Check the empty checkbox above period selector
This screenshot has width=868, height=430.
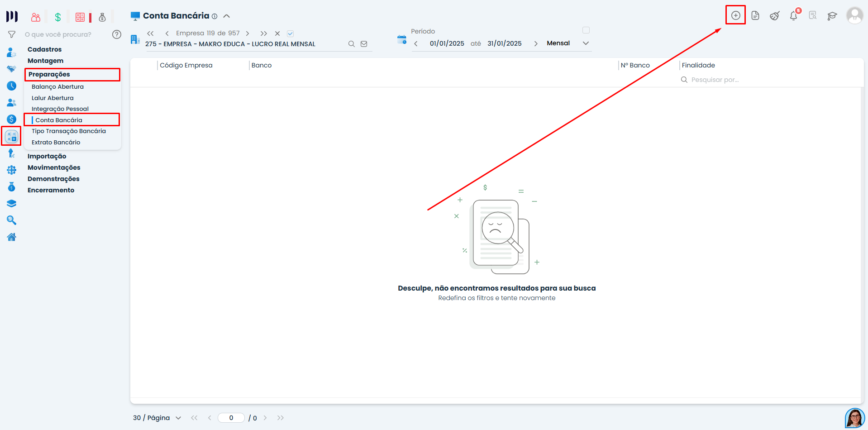point(586,30)
